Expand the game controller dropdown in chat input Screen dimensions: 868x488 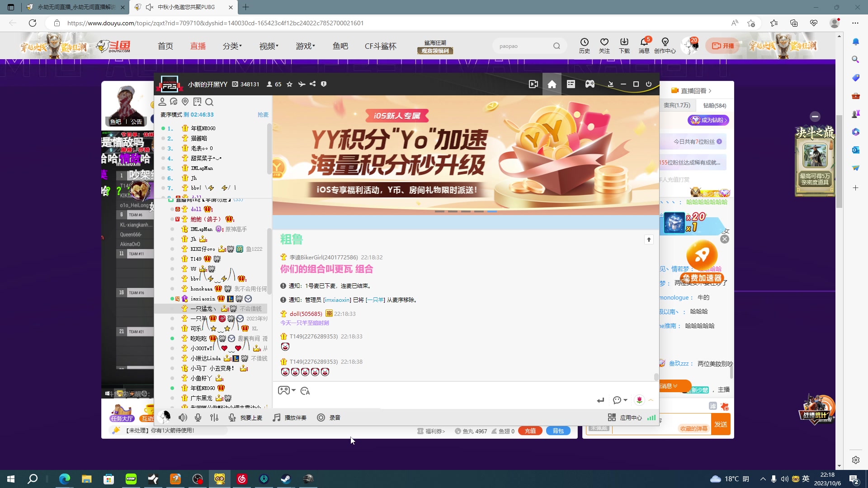tap(294, 390)
